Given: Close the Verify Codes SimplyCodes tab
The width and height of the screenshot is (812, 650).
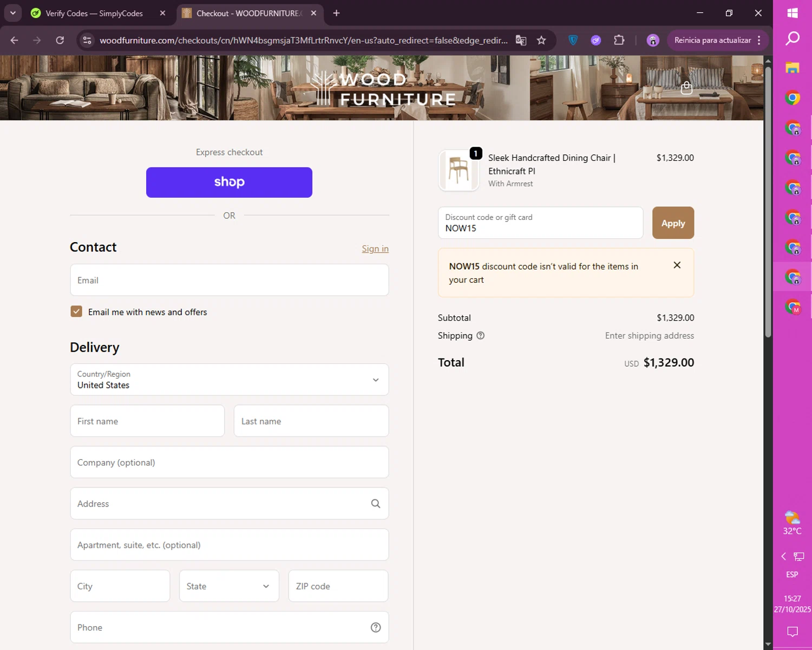Looking at the screenshot, I should (162, 13).
